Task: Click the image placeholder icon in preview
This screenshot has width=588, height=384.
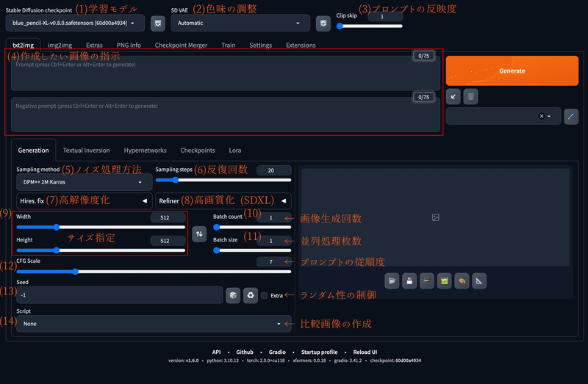Action: [x=435, y=217]
